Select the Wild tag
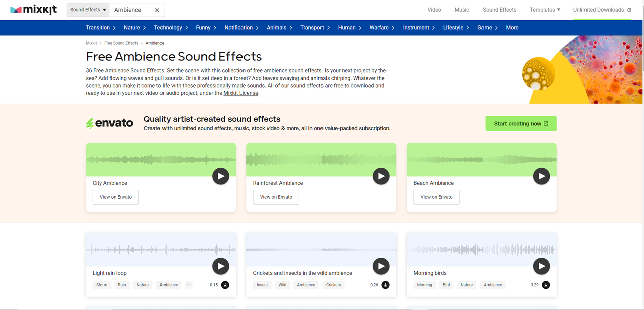Screen dimensions: 644x310 (x=282, y=285)
